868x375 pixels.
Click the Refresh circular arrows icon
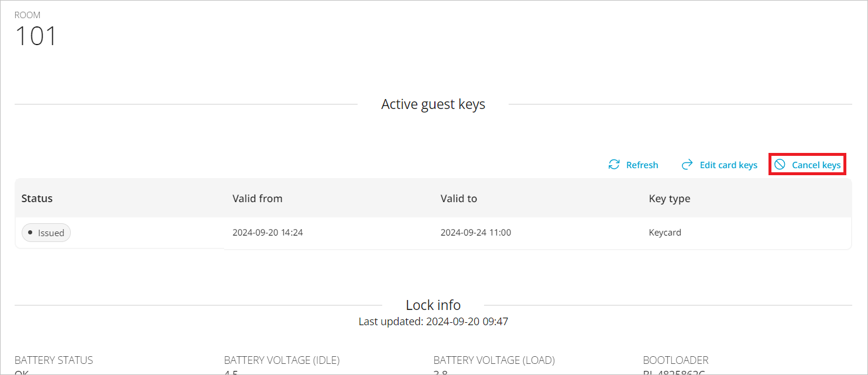[614, 165]
